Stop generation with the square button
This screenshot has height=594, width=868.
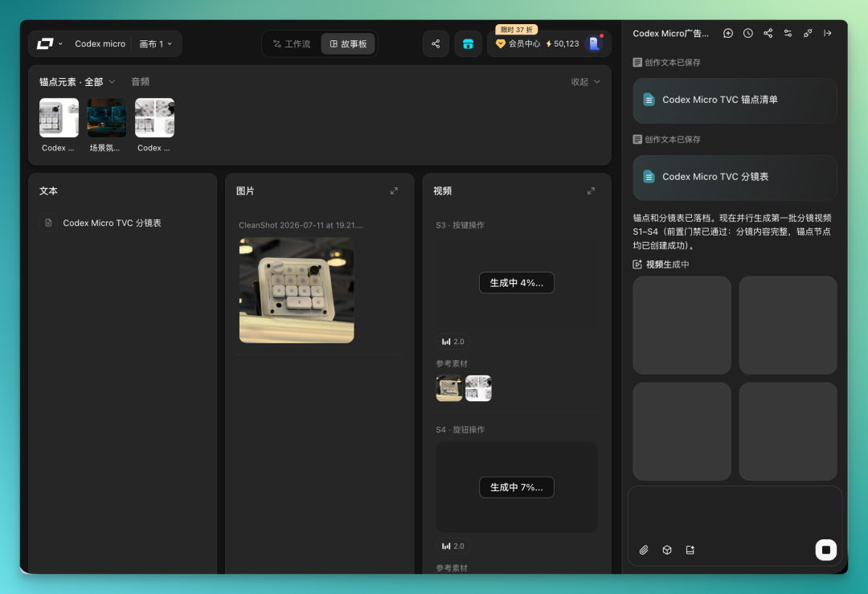pos(826,550)
